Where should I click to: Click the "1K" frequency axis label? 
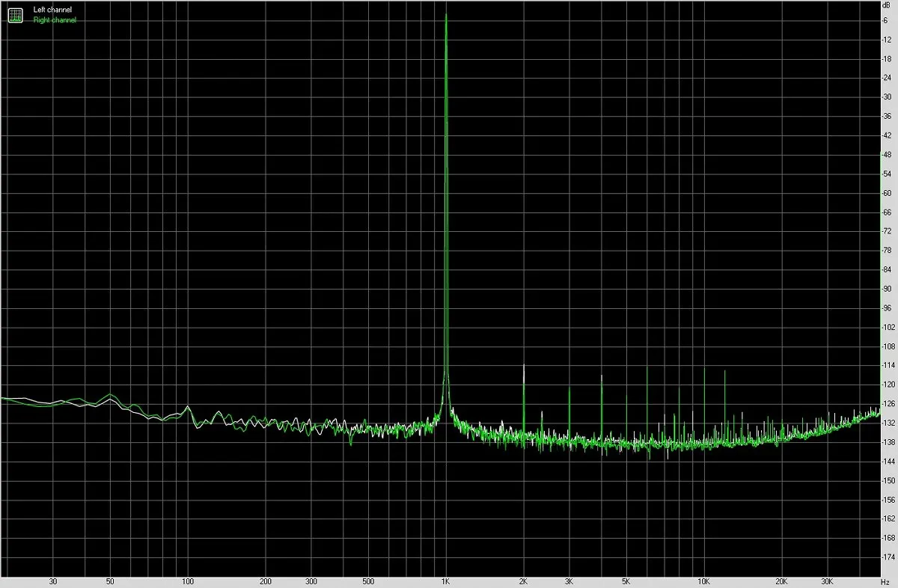[445, 581]
